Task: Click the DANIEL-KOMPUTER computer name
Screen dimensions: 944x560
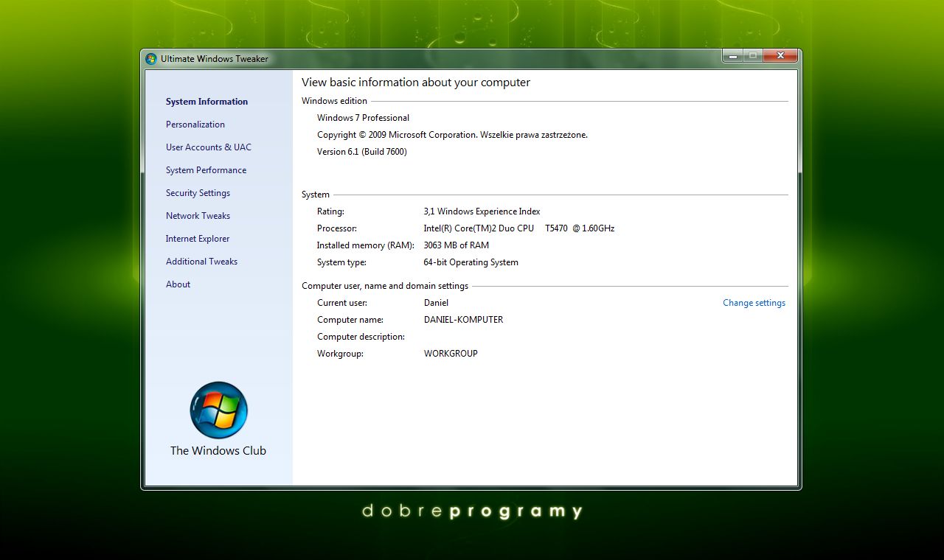Action: coord(463,320)
